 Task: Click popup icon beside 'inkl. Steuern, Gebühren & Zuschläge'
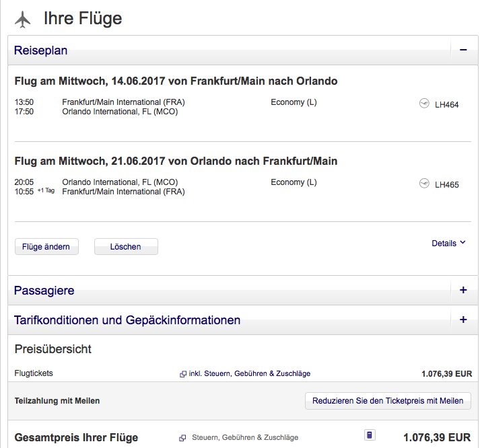click(x=183, y=374)
